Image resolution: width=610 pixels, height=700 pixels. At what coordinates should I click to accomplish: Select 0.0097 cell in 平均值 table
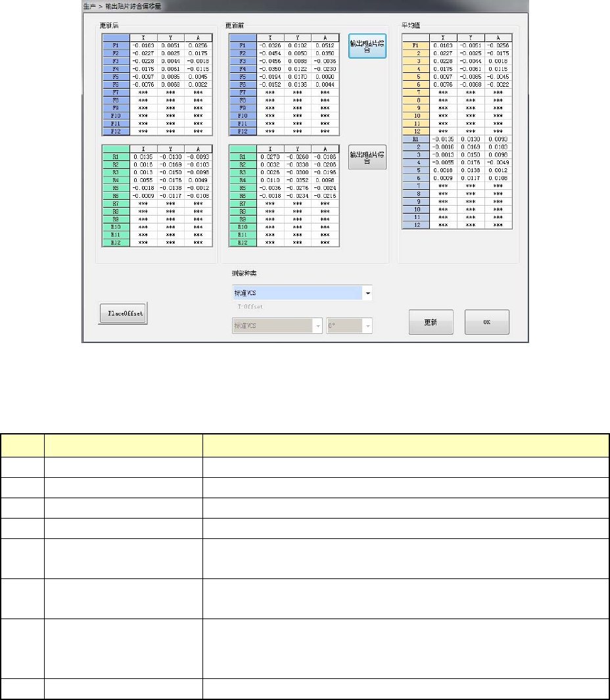tap(444, 77)
